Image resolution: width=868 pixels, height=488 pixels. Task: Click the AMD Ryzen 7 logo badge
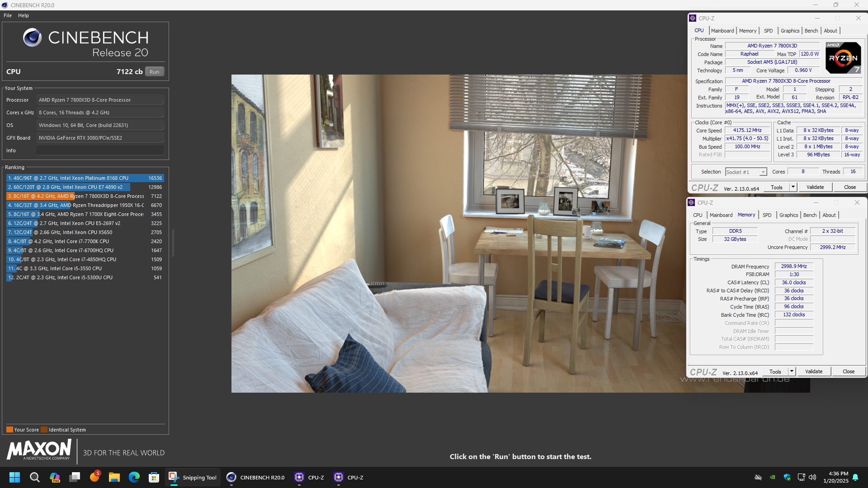[x=843, y=58]
